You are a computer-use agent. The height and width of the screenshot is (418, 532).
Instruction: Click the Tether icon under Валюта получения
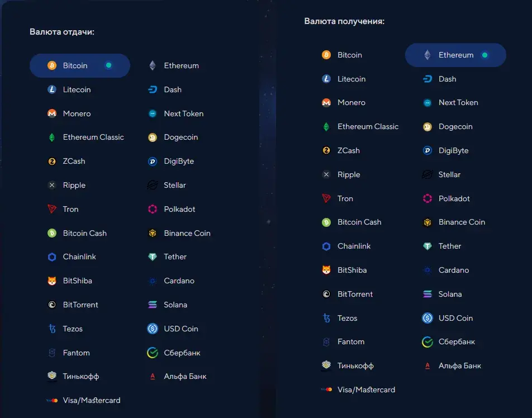click(x=427, y=246)
